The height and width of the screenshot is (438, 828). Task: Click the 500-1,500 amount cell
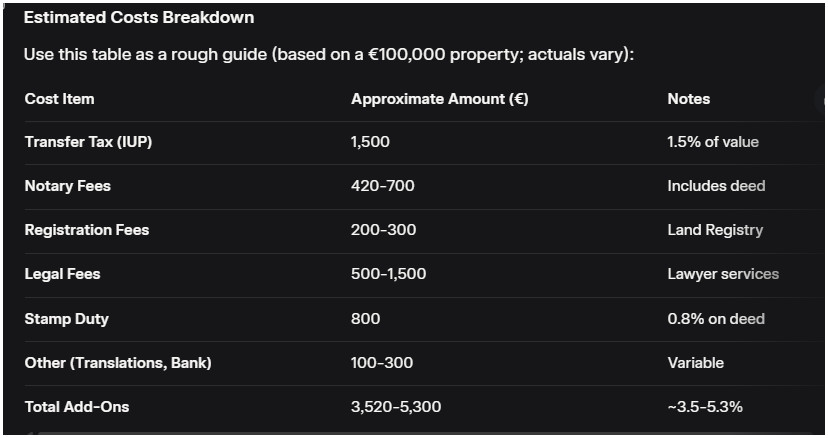tap(387, 274)
